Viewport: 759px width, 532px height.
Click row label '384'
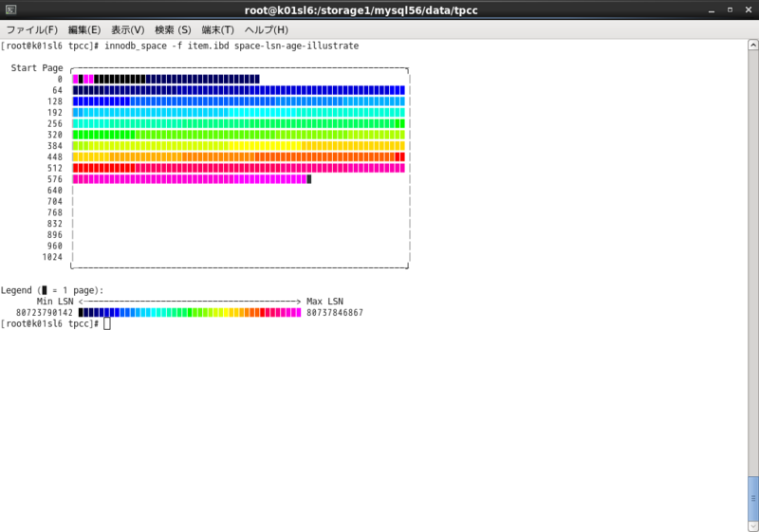pos(55,146)
